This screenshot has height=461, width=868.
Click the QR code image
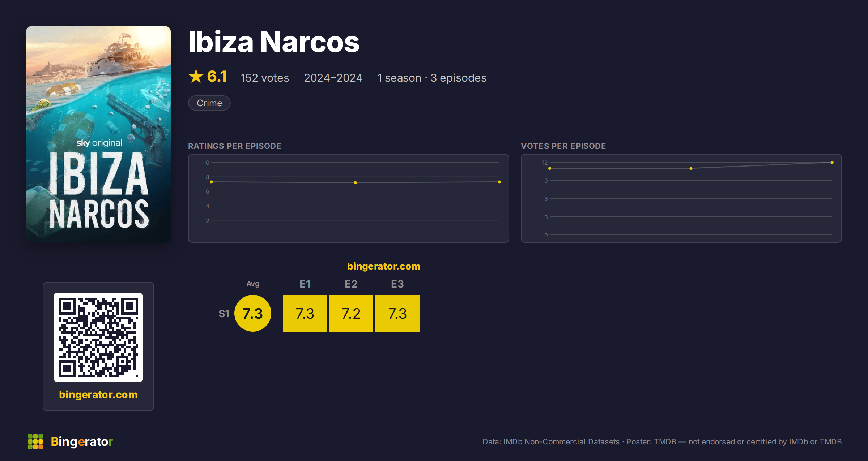[98, 337]
